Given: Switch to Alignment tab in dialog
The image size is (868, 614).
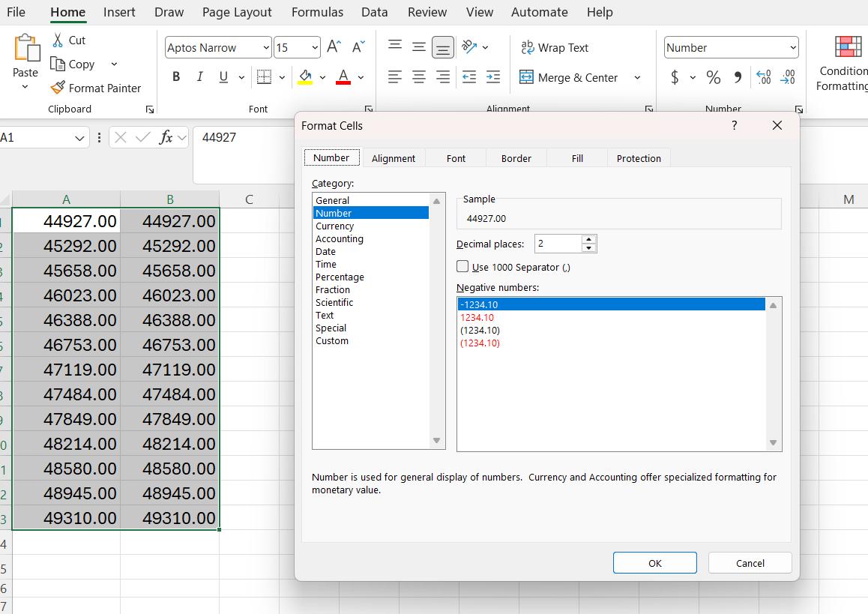Looking at the screenshot, I should (393, 158).
